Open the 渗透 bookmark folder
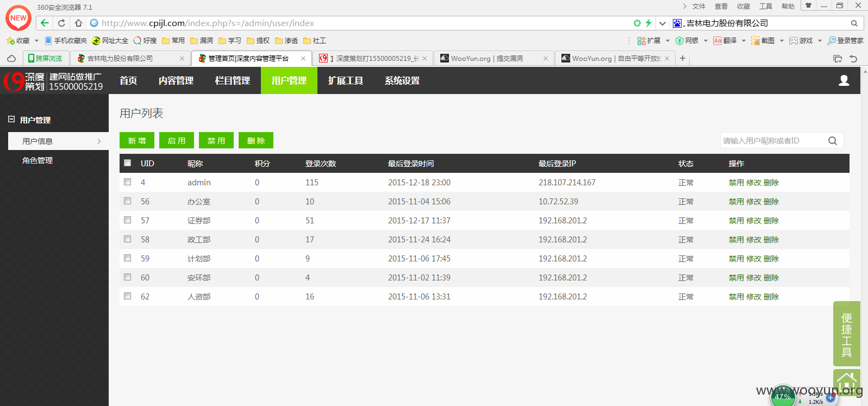The image size is (868, 406). (286, 41)
